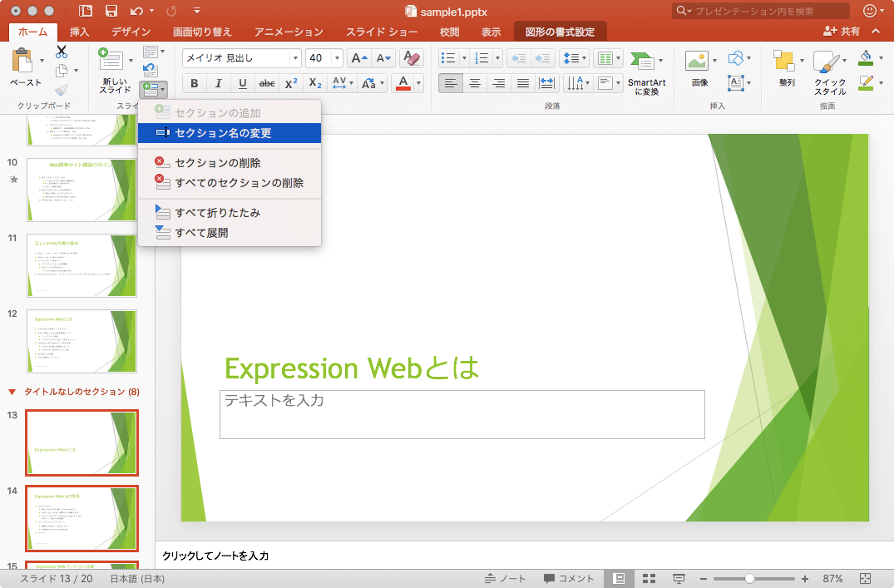Viewport: 894px width, 588px height.
Task: Click the zoom in plus button
Action: pos(804,578)
